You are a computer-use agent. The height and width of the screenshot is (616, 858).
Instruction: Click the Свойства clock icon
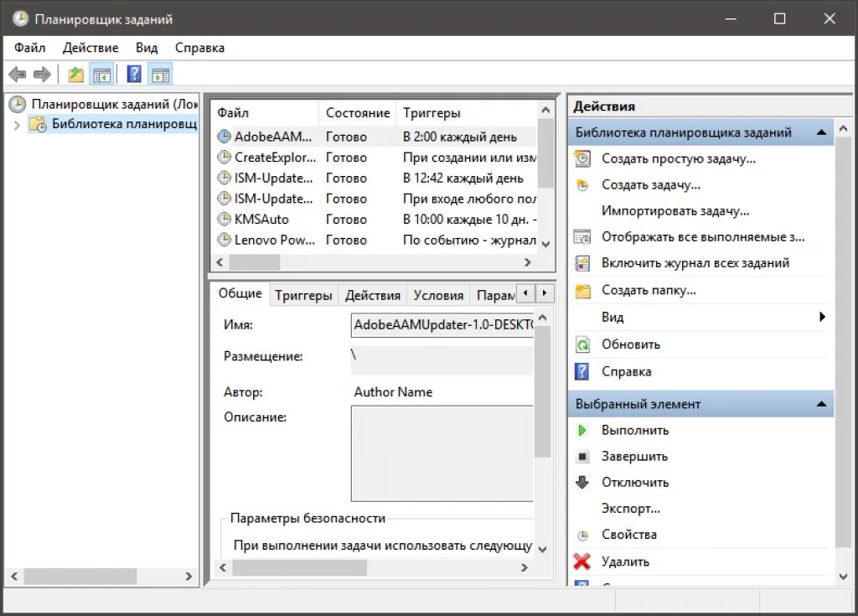(583, 535)
